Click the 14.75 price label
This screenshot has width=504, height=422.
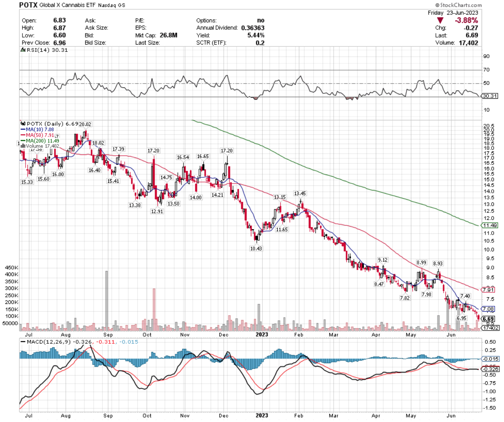[166, 177]
